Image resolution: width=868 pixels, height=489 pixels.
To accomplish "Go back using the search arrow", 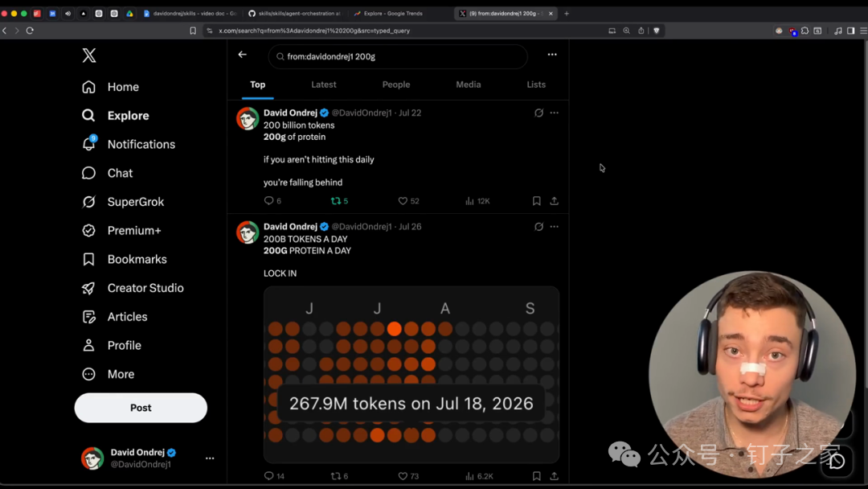I will pyautogui.click(x=242, y=54).
